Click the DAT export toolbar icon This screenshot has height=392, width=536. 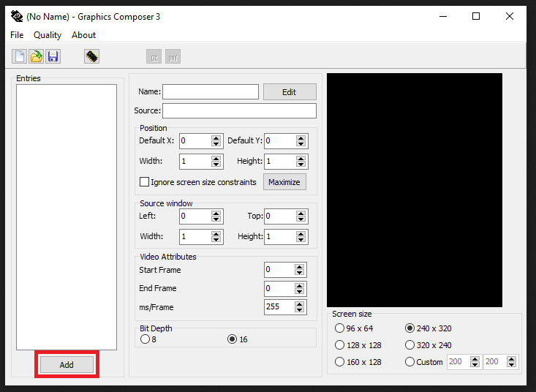tap(173, 56)
